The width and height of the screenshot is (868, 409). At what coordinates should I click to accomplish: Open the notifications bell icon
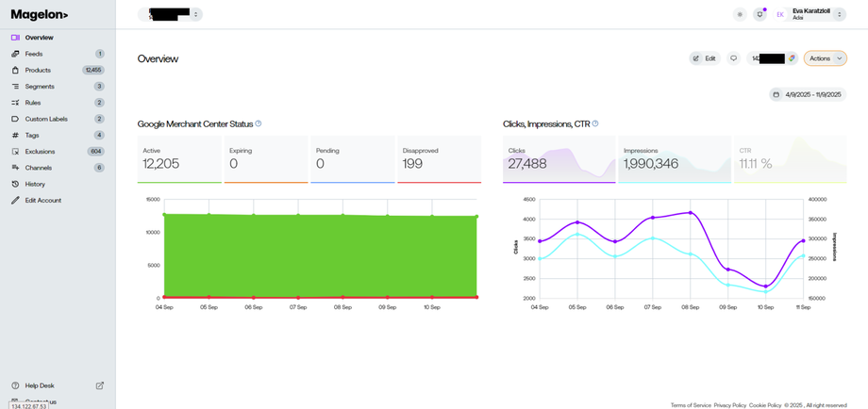tap(759, 15)
